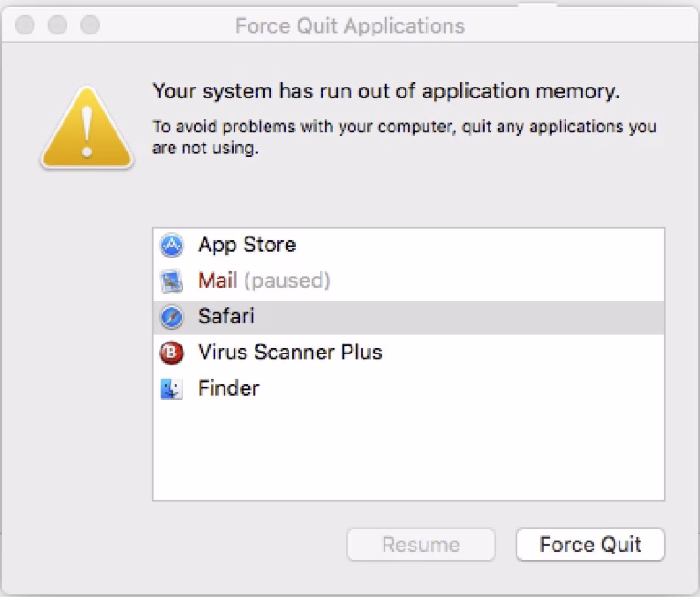Click the out of application memory headline
This screenshot has height=597, width=700.
pyautogui.click(x=386, y=91)
